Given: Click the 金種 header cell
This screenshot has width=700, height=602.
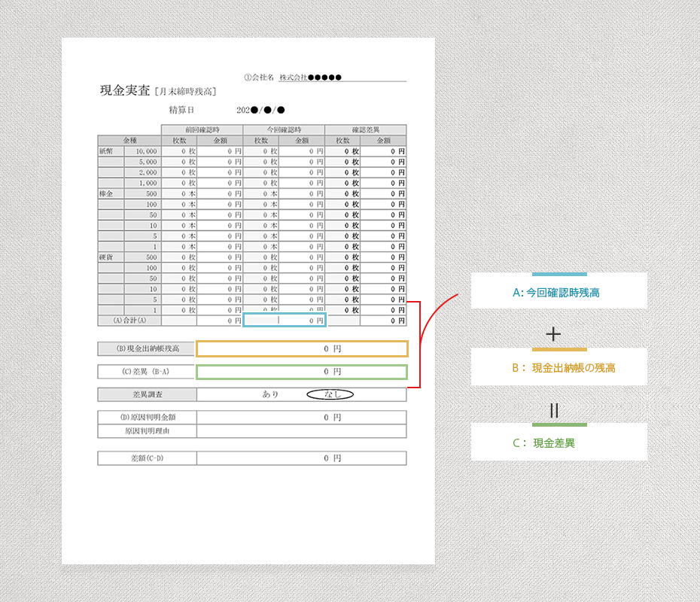Looking at the screenshot, I should click(x=129, y=141).
